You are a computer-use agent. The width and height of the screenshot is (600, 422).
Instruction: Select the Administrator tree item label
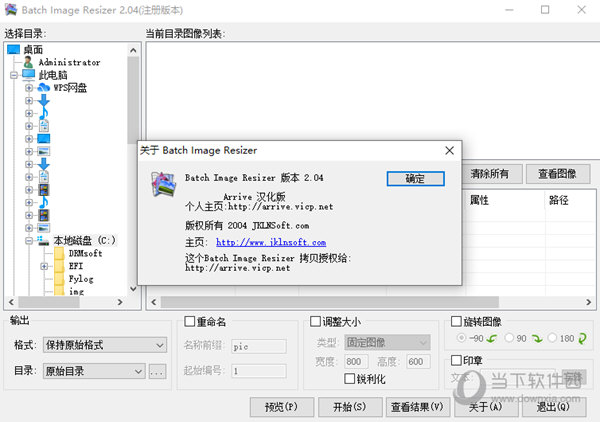tap(69, 62)
